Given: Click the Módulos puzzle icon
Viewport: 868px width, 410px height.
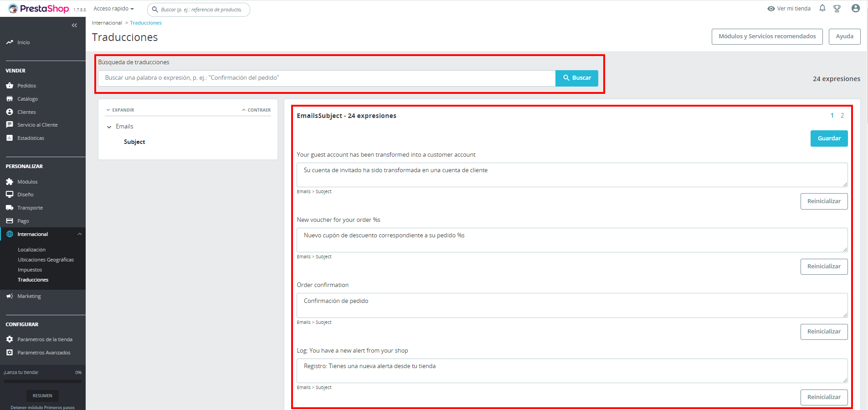Looking at the screenshot, I should [x=10, y=182].
